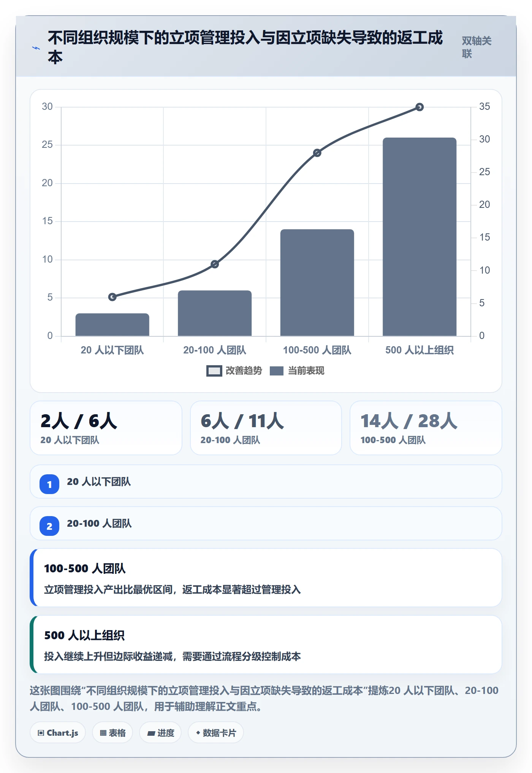This screenshot has width=532, height=773.
Task: Click the Chart.js chip
Action: click(58, 733)
